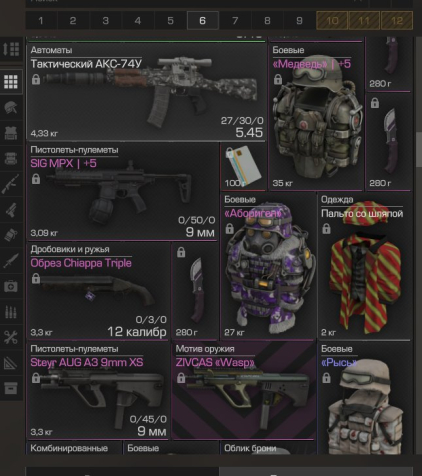The image size is (422, 476).
Task: Filter by assault rifle icon in sidebar
Action: 11,184
